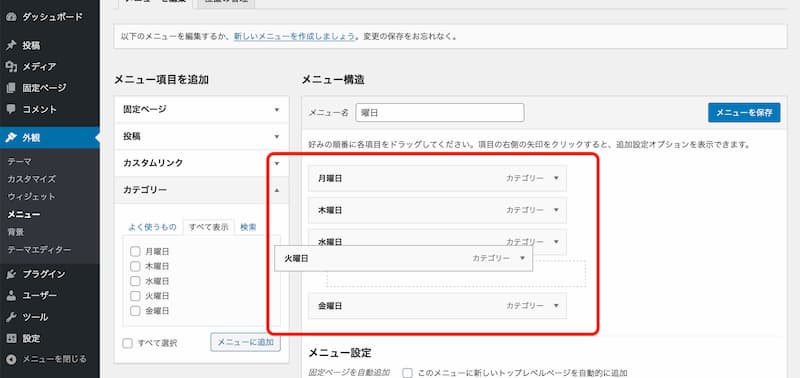Expand the 固定ページ accordion arrow

[277, 110]
